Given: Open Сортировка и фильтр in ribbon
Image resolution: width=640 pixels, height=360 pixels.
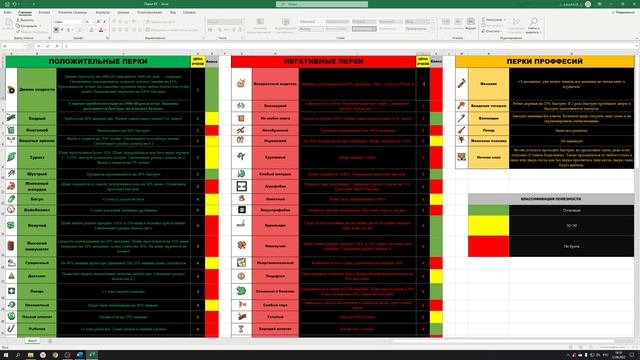Looking at the screenshot, I should pyautogui.click(x=516, y=25).
